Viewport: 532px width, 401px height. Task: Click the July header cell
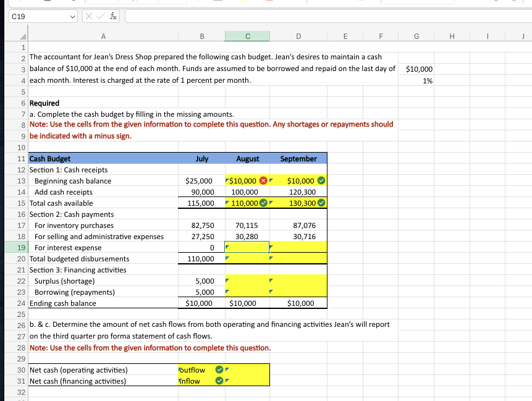pos(201,159)
